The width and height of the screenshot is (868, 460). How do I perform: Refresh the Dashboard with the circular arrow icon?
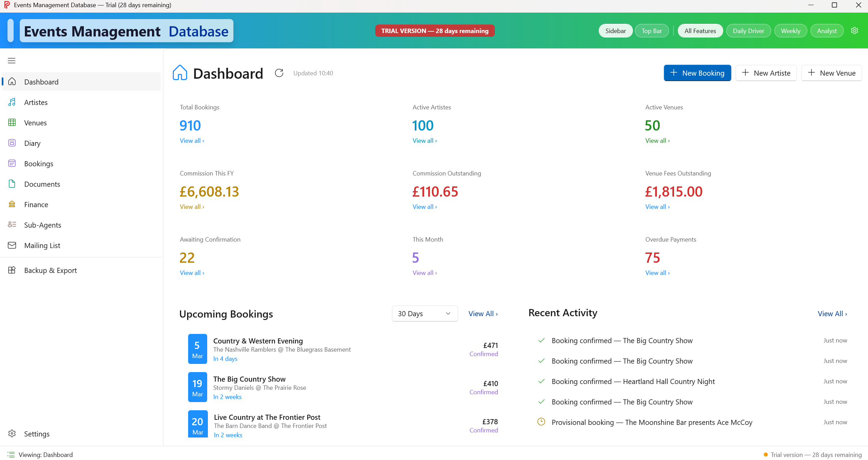coord(279,73)
